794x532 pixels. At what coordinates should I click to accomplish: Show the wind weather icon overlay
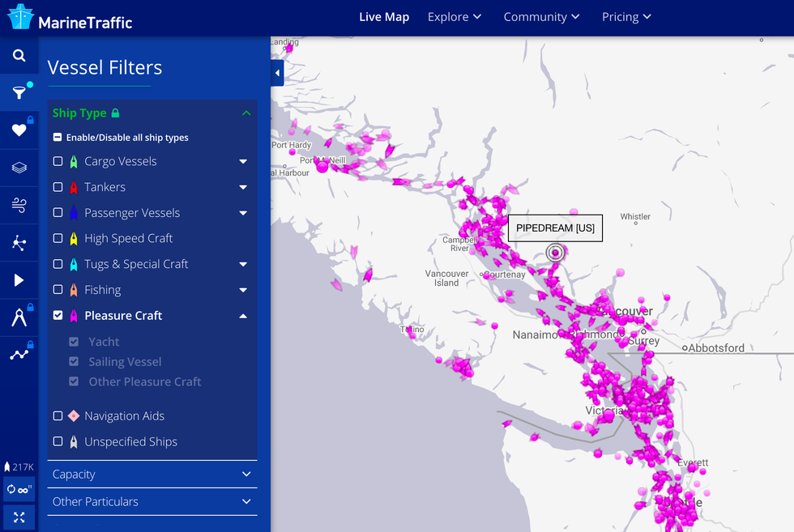click(19, 206)
